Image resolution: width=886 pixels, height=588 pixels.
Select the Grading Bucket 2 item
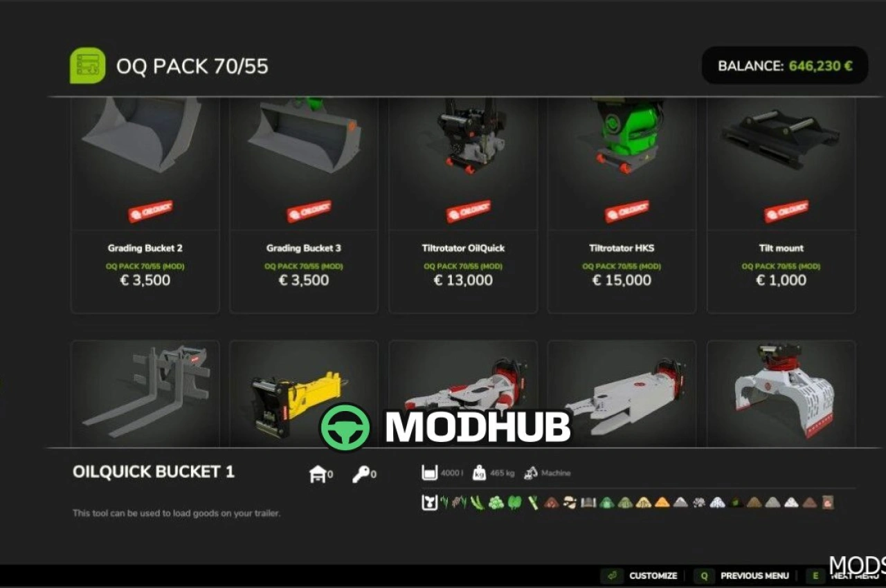(x=145, y=205)
